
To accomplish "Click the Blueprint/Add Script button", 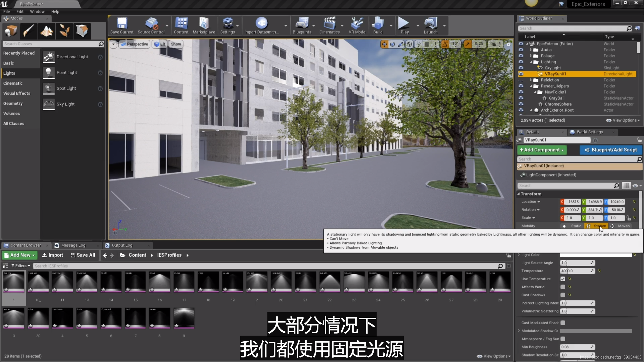I will pos(611,150).
